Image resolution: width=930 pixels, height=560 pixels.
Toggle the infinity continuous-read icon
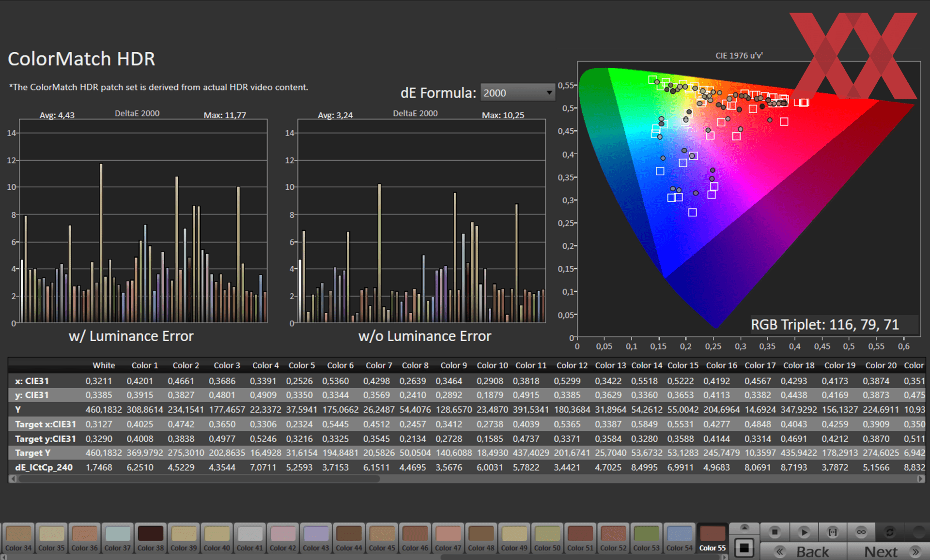point(861,532)
